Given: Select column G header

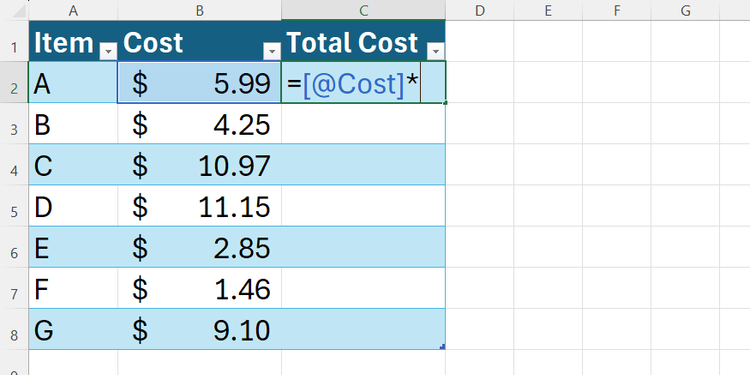Looking at the screenshot, I should point(685,10).
